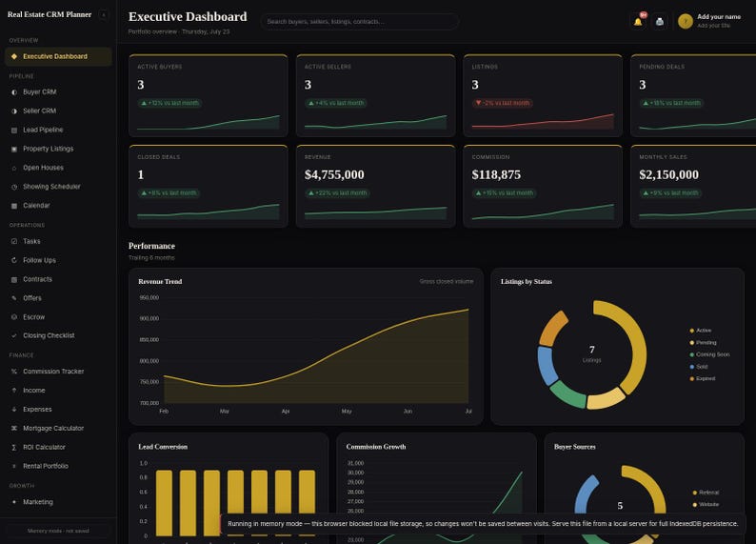Toggle the Website legend entry in Buyer Sources
The height and width of the screenshot is (544, 756).
coord(706,504)
